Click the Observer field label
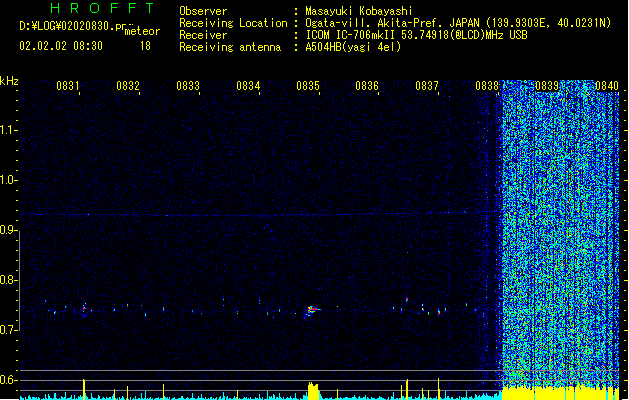 click(x=203, y=11)
